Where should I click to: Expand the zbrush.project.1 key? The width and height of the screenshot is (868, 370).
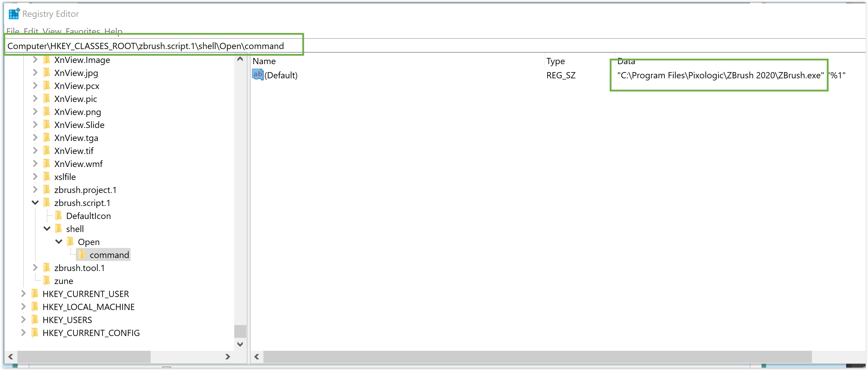pyautogui.click(x=35, y=189)
